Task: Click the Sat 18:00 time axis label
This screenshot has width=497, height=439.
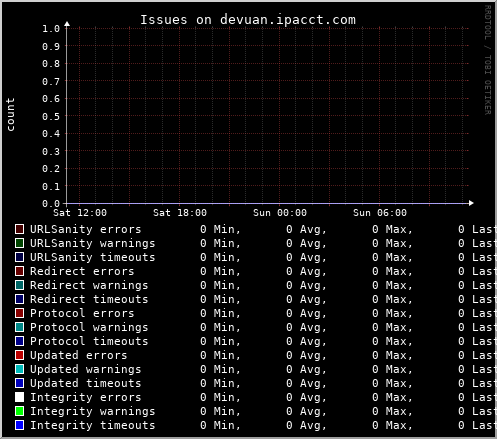Action: click(180, 213)
